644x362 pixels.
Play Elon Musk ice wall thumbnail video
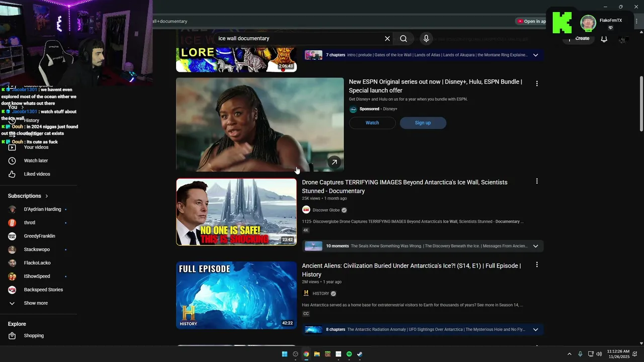click(236, 212)
